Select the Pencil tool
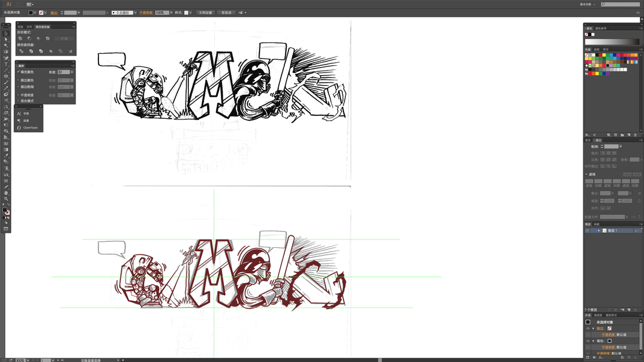The width and height of the screenshot is (644, 362). (x=6, y=88)
